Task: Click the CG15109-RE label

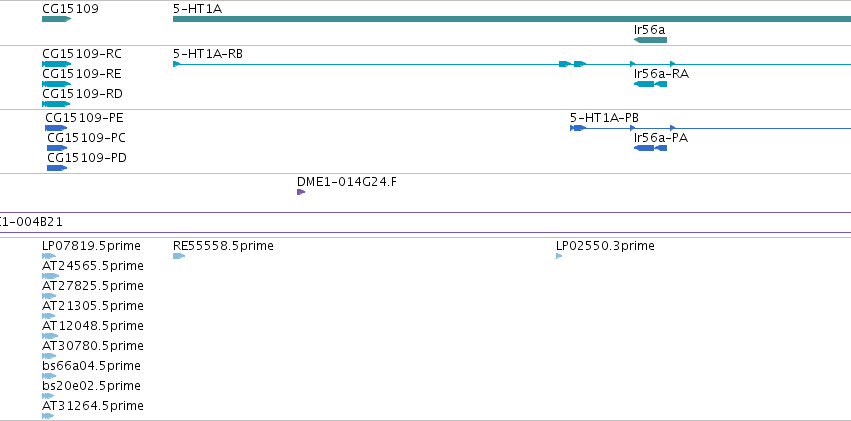Action: (x=82, y=74)
